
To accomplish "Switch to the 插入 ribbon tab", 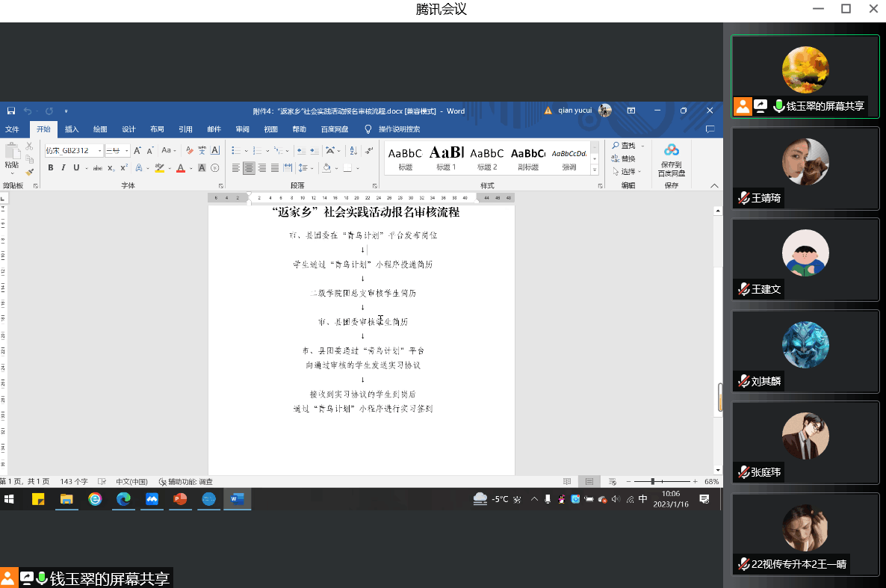I will click(72, 129).
